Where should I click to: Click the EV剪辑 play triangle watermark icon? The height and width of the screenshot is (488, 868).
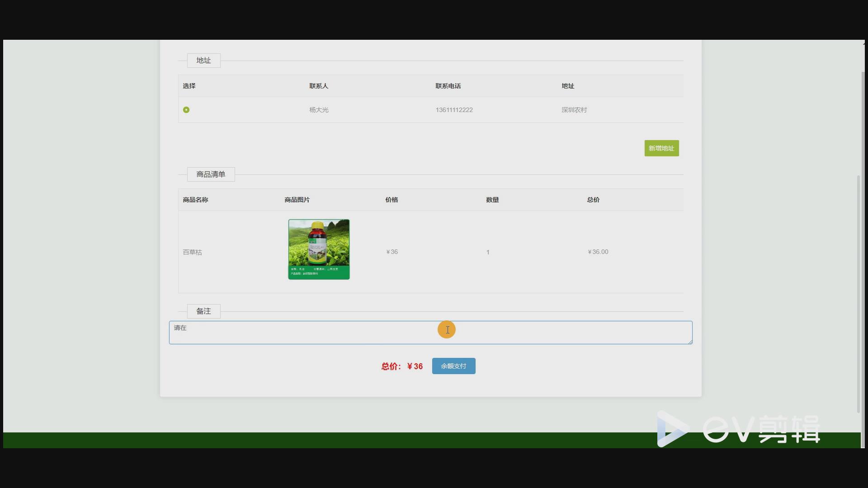(672, 429)
